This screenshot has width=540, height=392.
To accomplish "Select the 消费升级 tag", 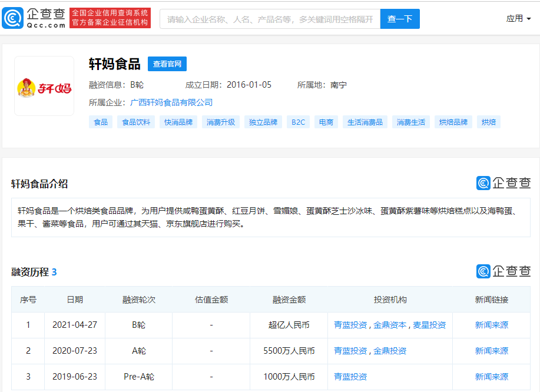I will coord(221,122).
